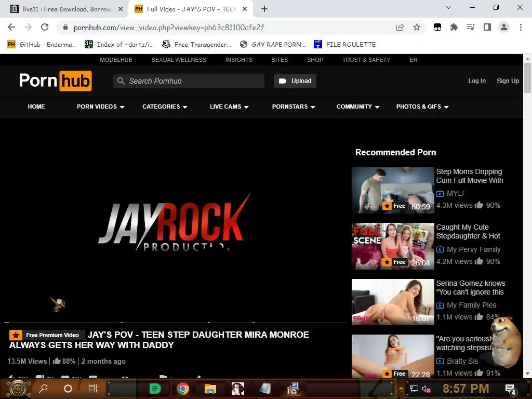
Task: Click the site logo in the header
Action: [55, 81]
